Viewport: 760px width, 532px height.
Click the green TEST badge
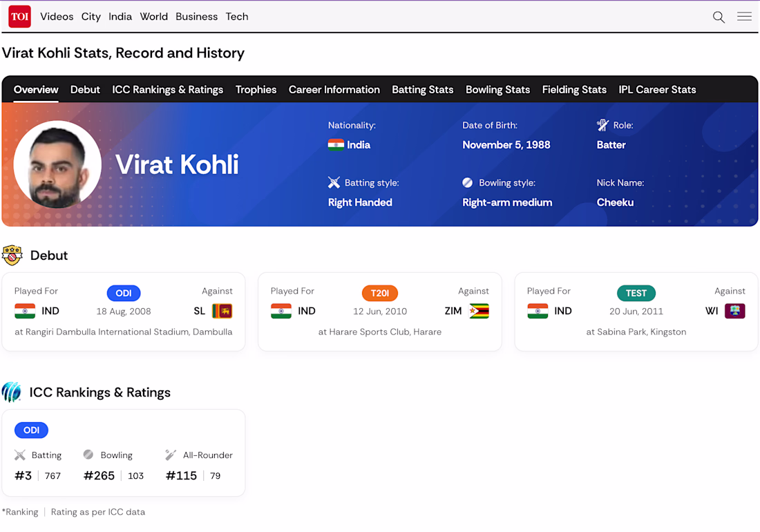pos(636,293)
